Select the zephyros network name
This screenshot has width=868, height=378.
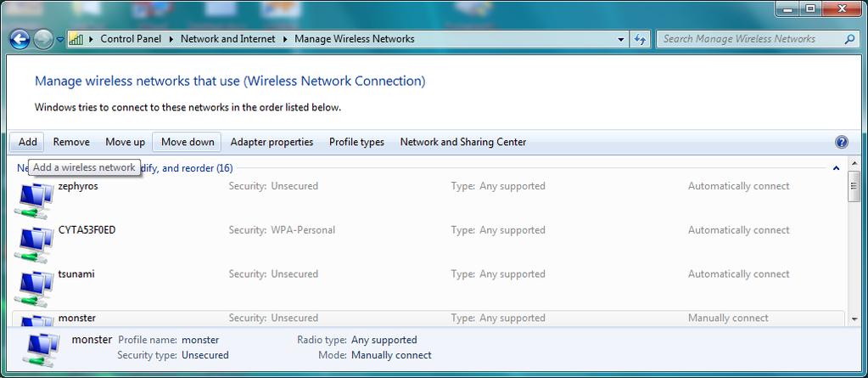78,186
